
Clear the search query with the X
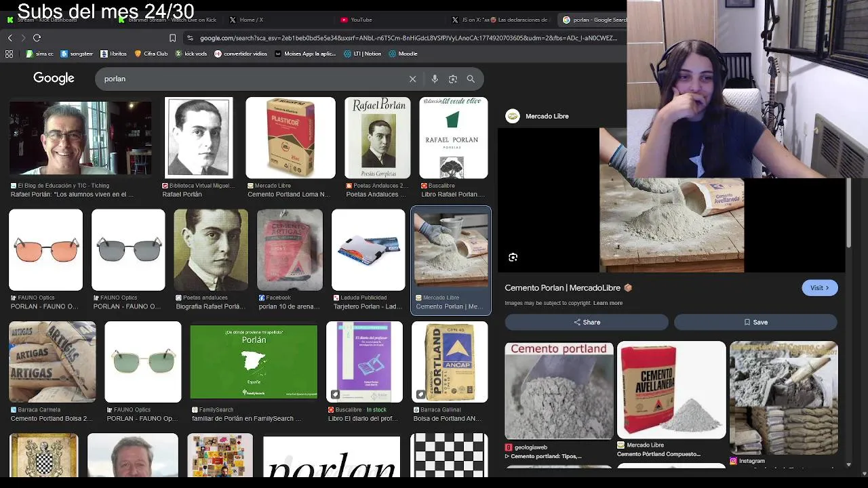[412, 79]
